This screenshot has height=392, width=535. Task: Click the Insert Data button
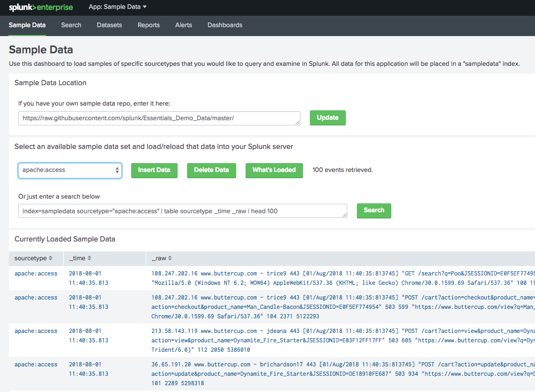point(154,170)
